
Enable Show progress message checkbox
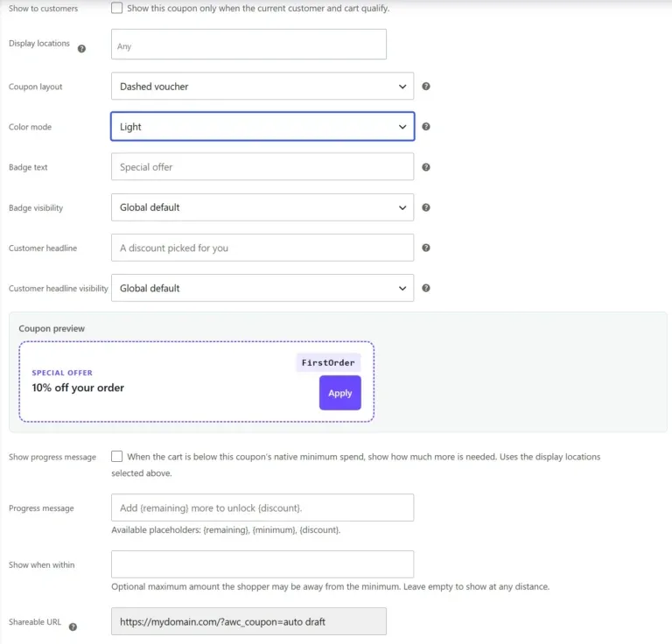click(116, 457)
